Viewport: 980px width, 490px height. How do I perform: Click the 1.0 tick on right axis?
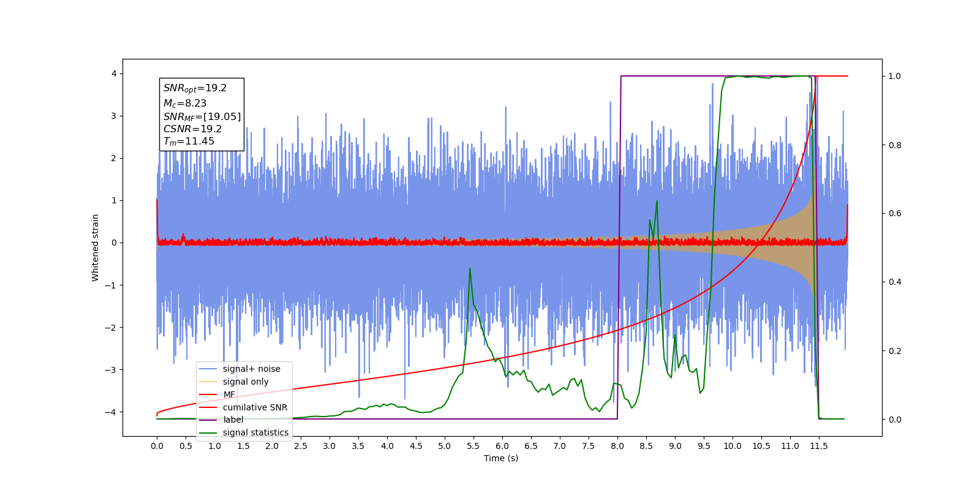pyautogui.click(x=895, y=77)
